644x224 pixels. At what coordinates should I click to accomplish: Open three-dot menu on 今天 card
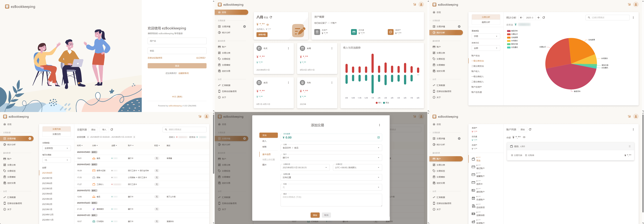point(288,48)
